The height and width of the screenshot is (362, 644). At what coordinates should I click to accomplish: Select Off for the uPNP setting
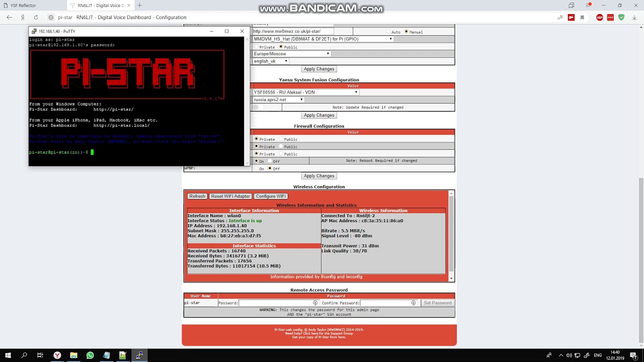270,168
